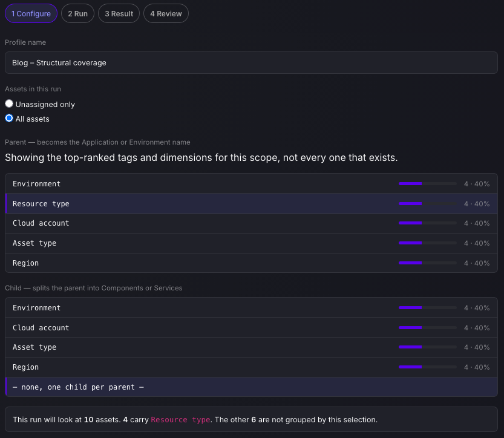
Task: Click coverage bar of Parent Region row
Action: coord(428,263)
